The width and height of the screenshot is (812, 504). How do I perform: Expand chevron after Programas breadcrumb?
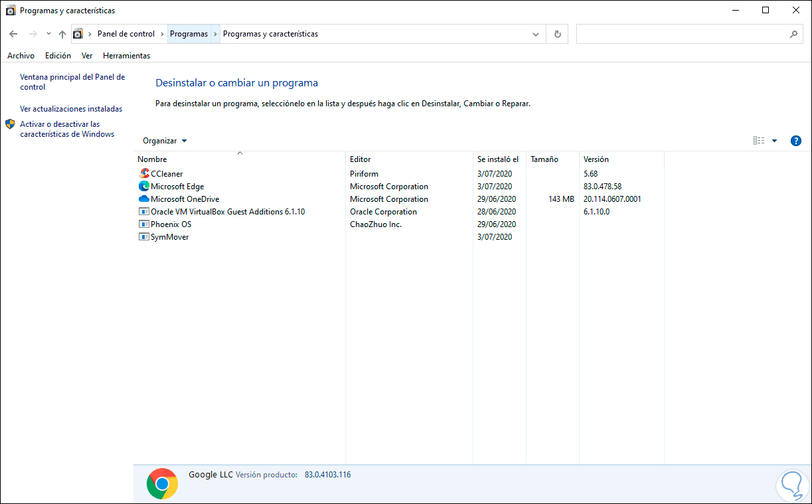click(x=215, y=34)
